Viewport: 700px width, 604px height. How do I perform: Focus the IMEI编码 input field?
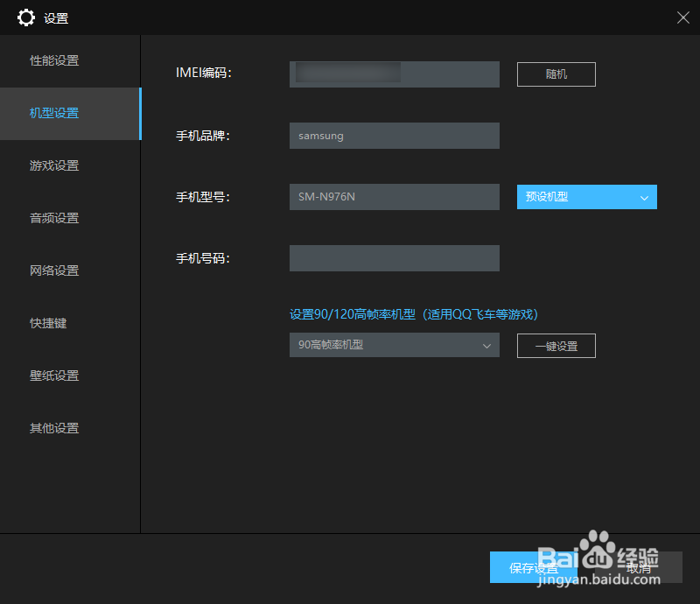click(x=395, y=74)
